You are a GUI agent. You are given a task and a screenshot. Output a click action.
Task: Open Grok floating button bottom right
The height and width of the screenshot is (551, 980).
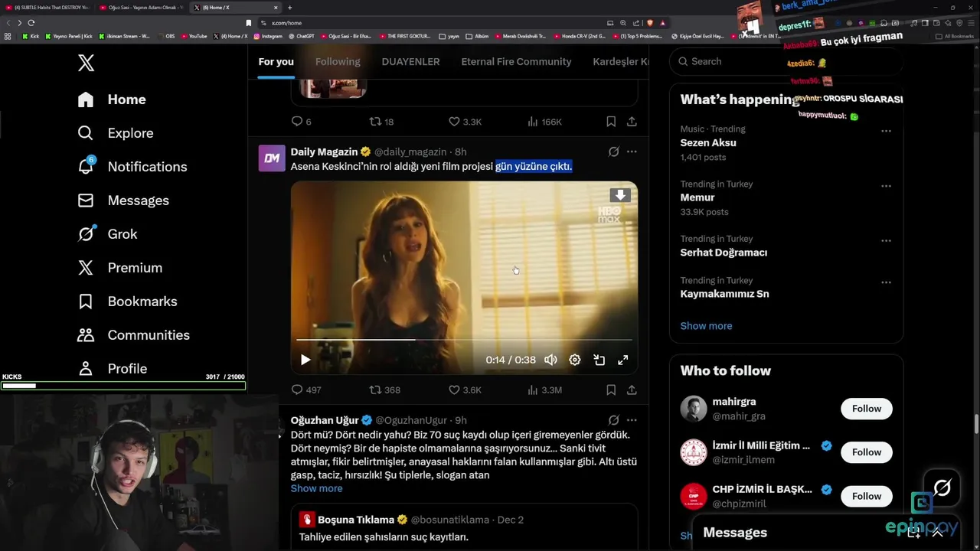(942, 487)
